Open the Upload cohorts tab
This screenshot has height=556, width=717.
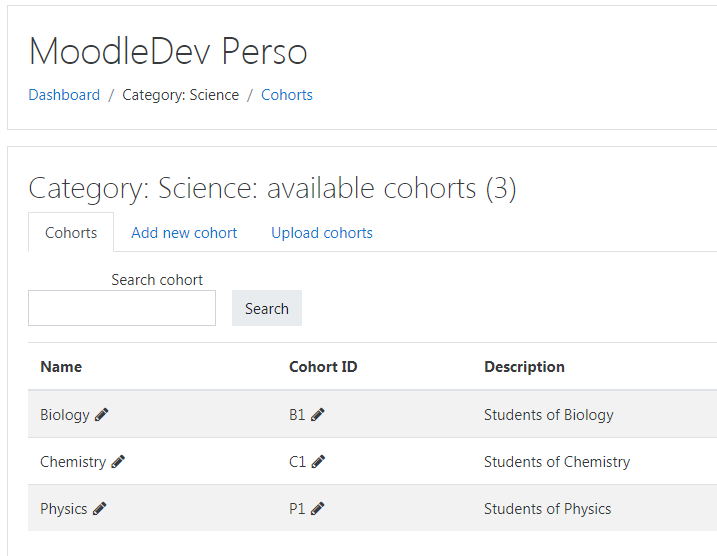point(322,233)
